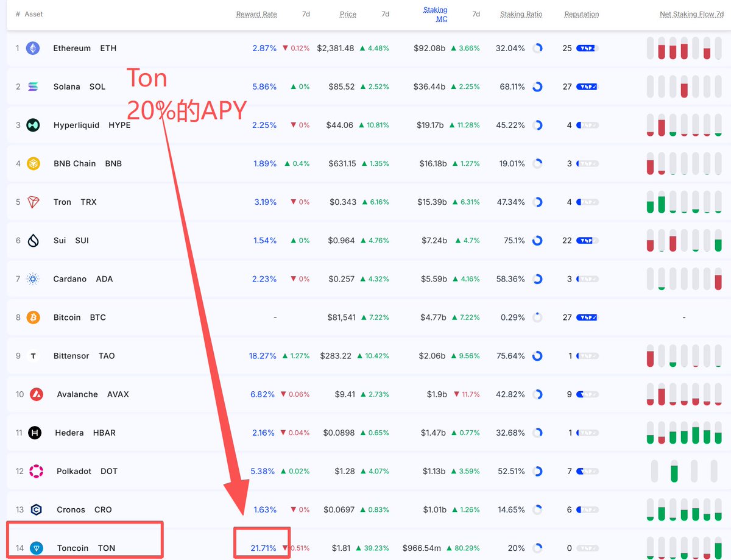Click the Cardano ADA asset name
This screenshot has width=731, height=560.
83,279
